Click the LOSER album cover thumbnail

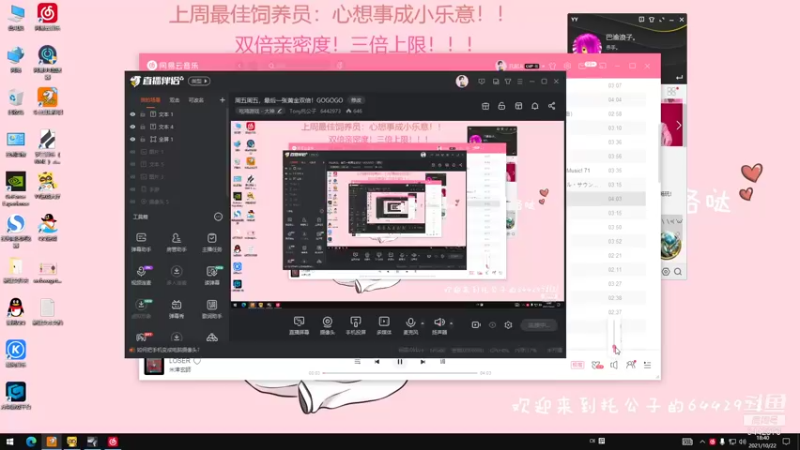[154, 365]
